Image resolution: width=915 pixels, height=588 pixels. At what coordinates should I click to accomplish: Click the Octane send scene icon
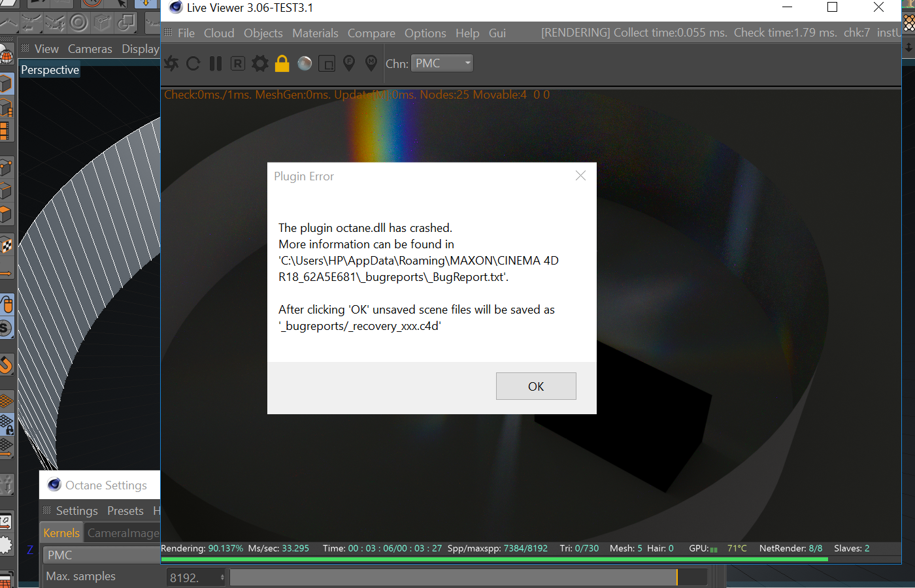pos(171,63)
